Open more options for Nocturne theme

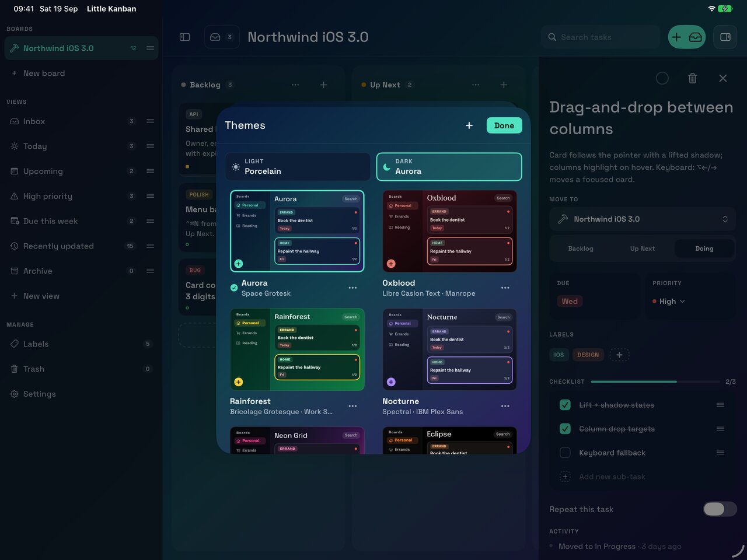coord(505,406)
